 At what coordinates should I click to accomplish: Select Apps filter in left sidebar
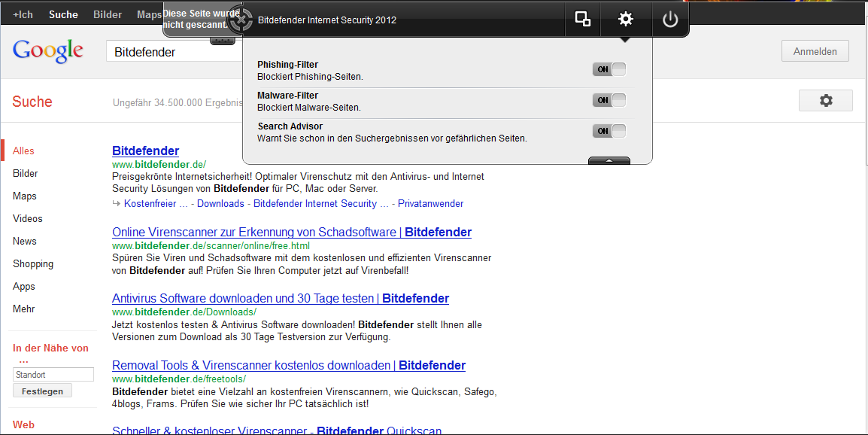tap(24, 287)
